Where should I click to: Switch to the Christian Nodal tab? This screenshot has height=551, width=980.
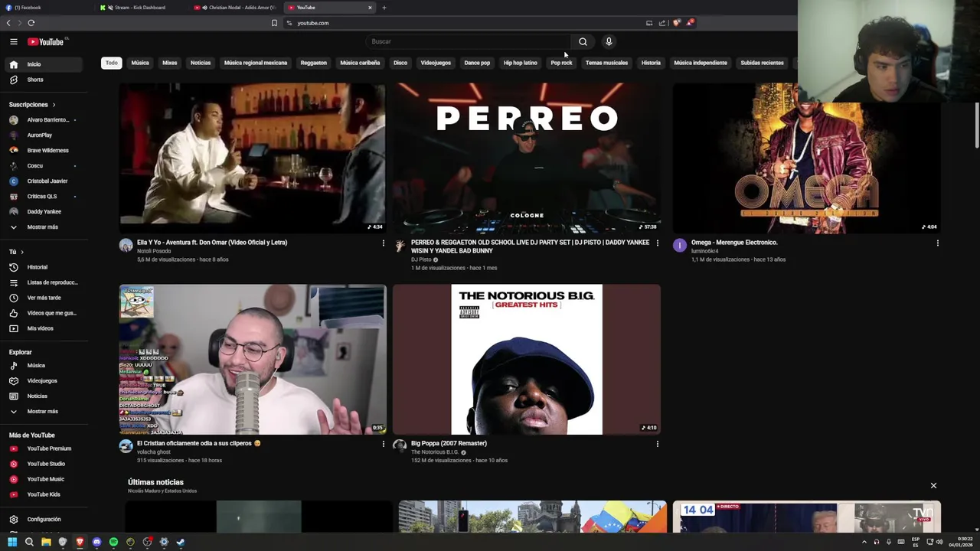[x=236, y=8]
